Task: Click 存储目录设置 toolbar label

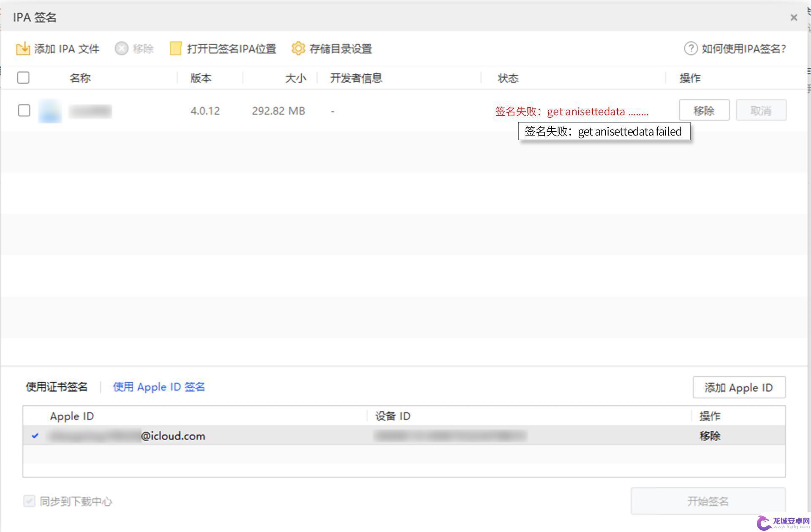Action: (340, 49)
